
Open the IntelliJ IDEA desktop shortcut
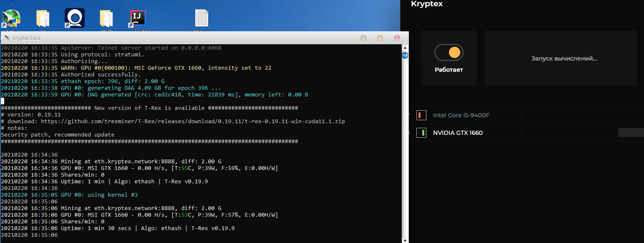(138, 19)
